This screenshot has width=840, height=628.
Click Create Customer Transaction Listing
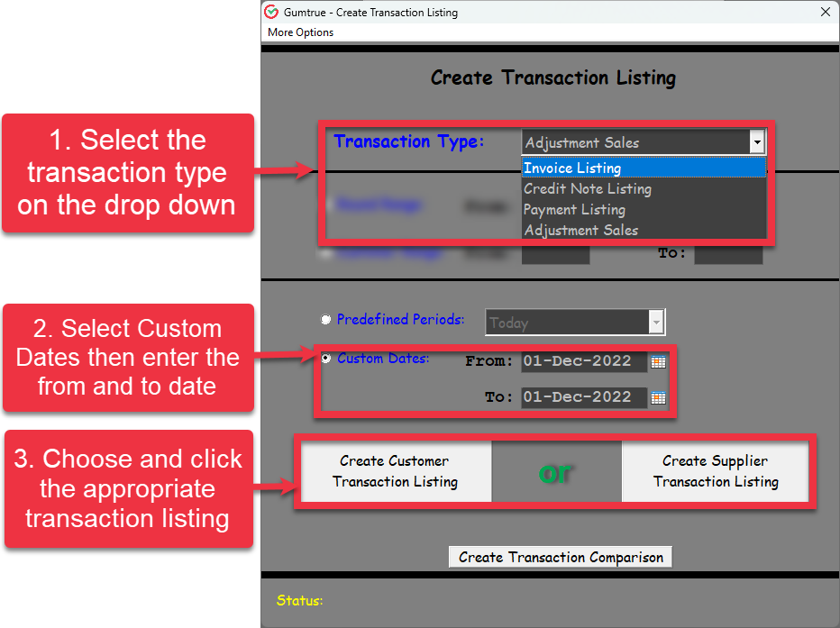[394, 470]
